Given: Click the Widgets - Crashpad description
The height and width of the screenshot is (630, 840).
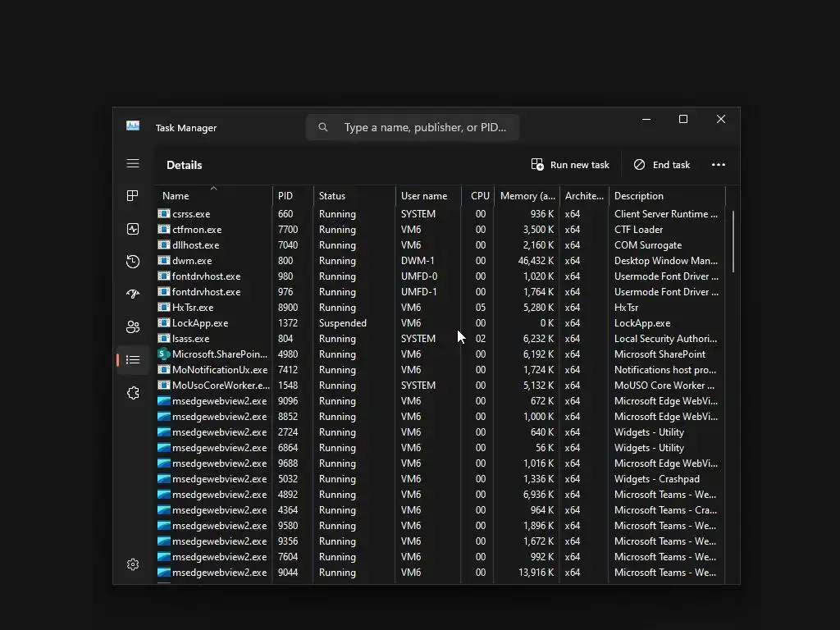Looking at the screenshot, I should coord(657,479).
